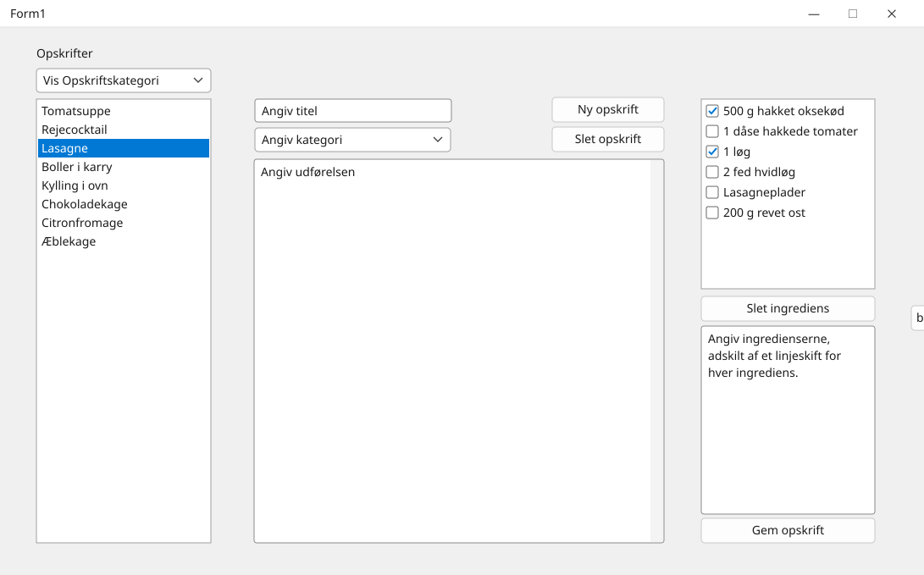Viewport: 924px width, 575px height.
Task: Click the Slet opskrift button
Action: [607, 139]
